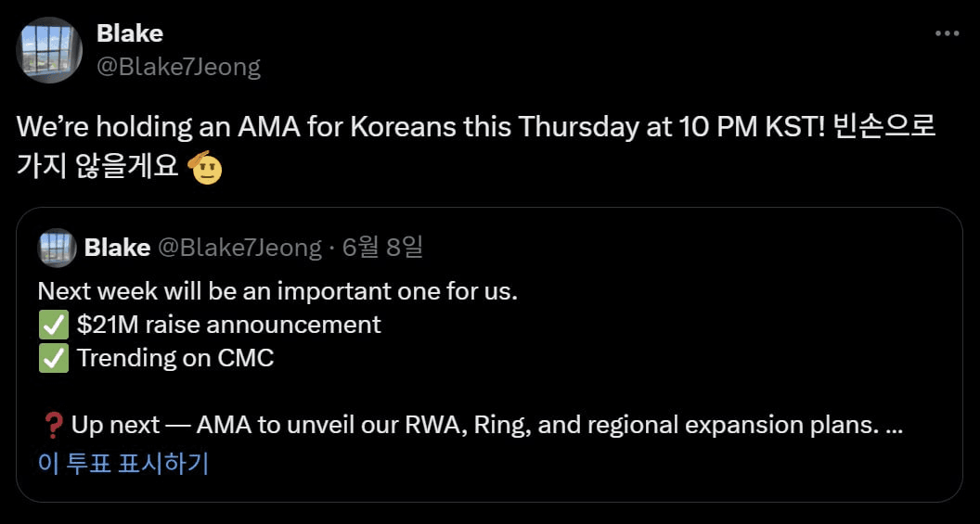Click the saluting face emoji
Screen dimensions: 980x524
(x=205, y=168)
